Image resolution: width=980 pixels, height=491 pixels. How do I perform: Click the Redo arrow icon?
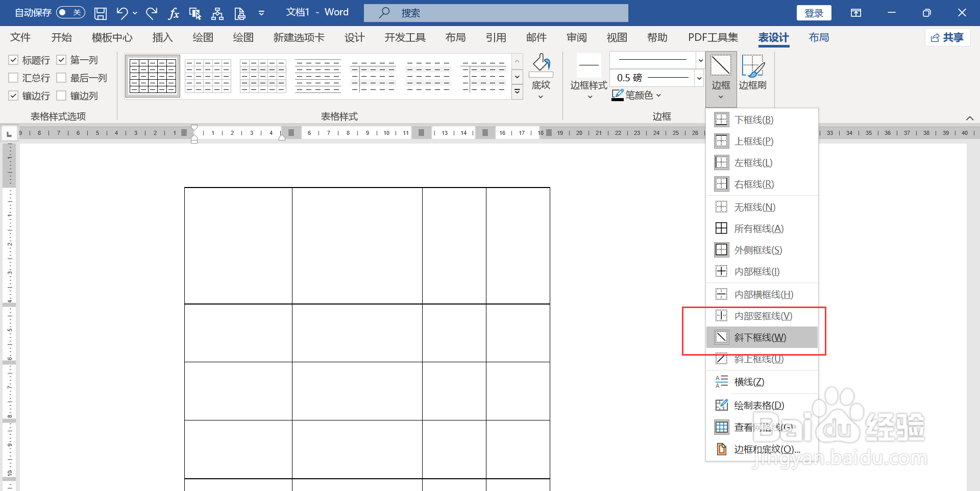152,13
